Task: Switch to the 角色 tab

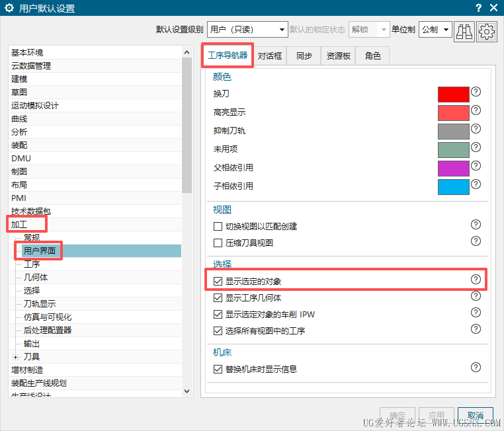Action: pyautogui.click(x=372, y=56)
